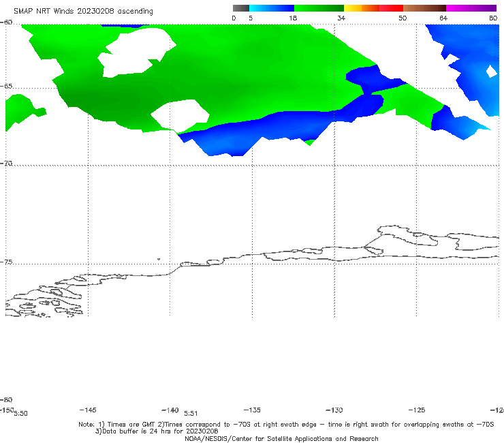This screenshot has width=504, height=443.
Task: Click the longitude label '-125'
Action: [417, 410]
